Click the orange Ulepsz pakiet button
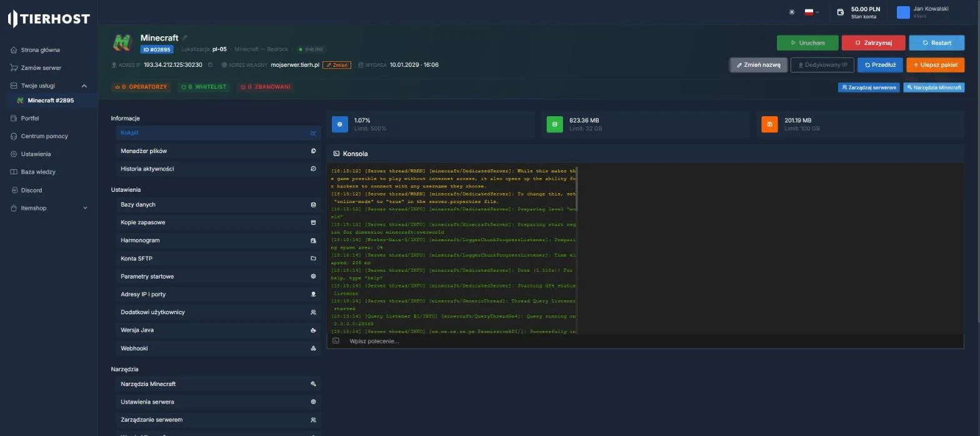980x436 pixels. [x=935, y=65]
